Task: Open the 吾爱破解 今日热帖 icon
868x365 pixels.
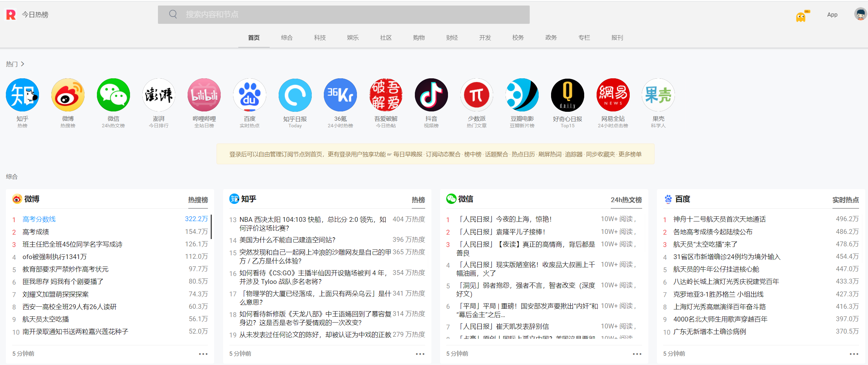Action: 386,95
